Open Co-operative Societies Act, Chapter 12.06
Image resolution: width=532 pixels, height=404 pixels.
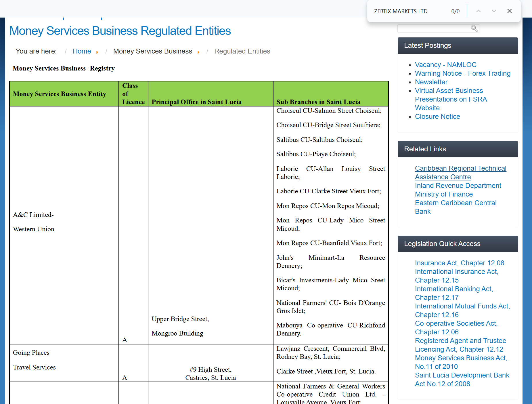(456, 328)
